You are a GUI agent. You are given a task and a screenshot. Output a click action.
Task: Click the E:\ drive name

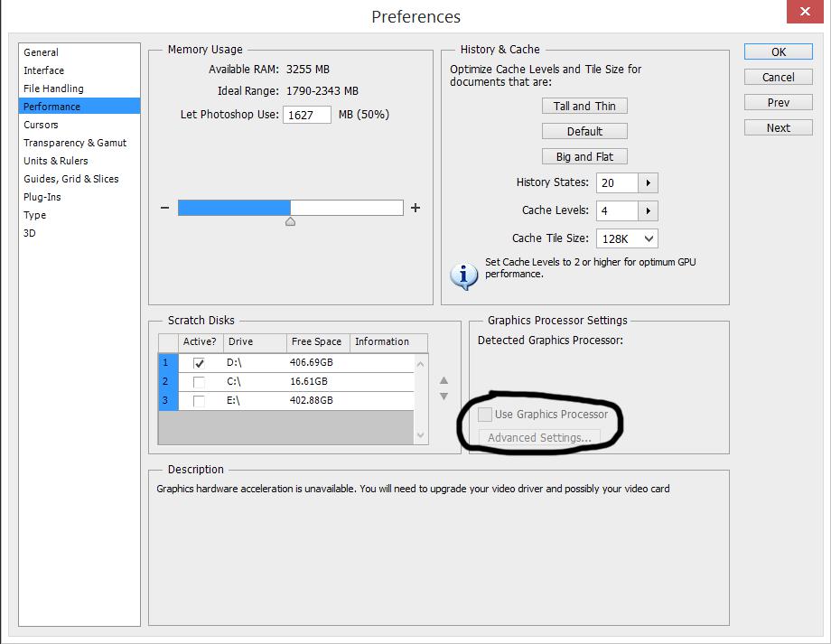point(233,400)
